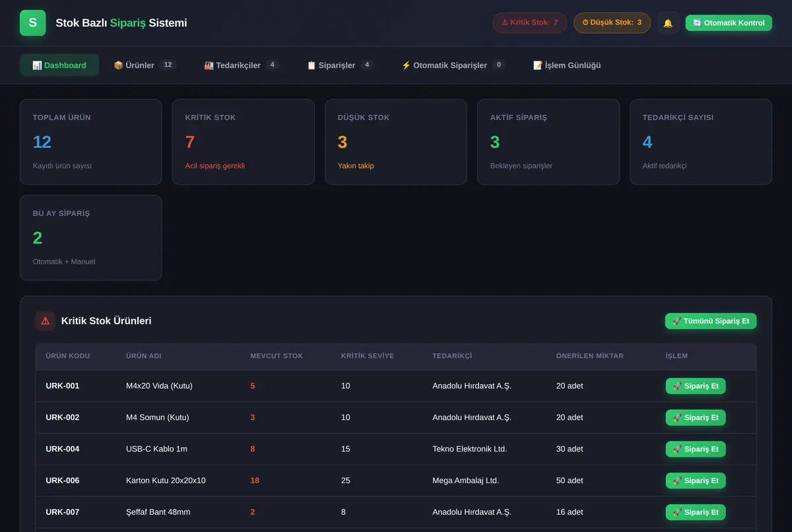Select the Kritik Stok stat card
The image size is (792, 532).
click(244, 142)
